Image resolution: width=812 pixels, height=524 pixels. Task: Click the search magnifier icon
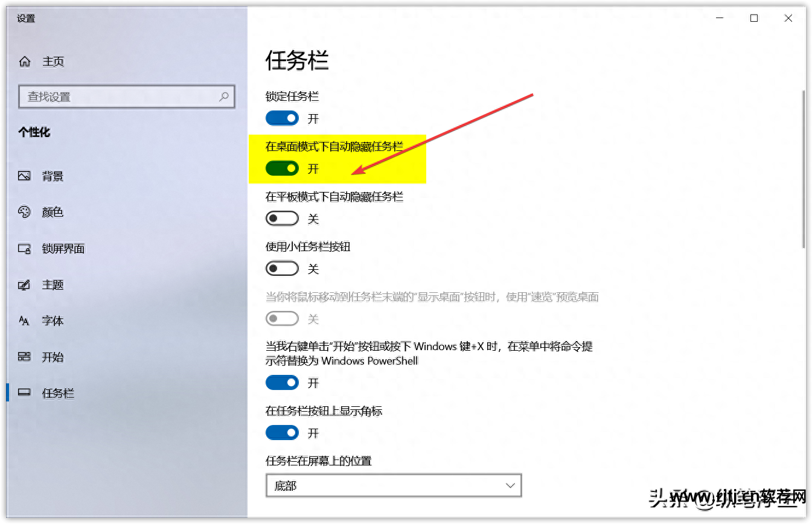click(224, 97)
